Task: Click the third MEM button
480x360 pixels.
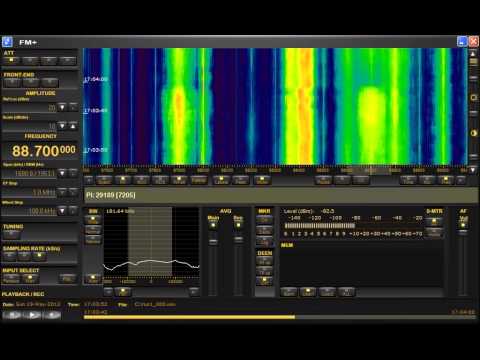Action: (x=327, y=292)
